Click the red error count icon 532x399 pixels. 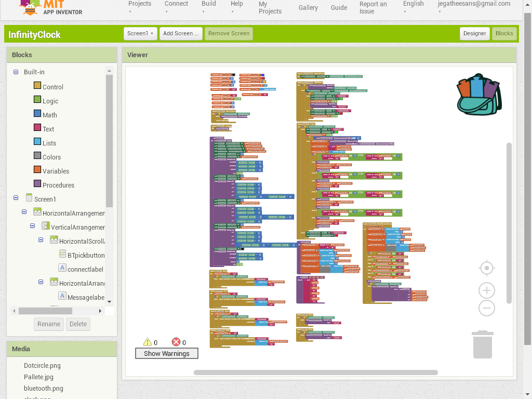pyautogui.click(x=176, y=342)
